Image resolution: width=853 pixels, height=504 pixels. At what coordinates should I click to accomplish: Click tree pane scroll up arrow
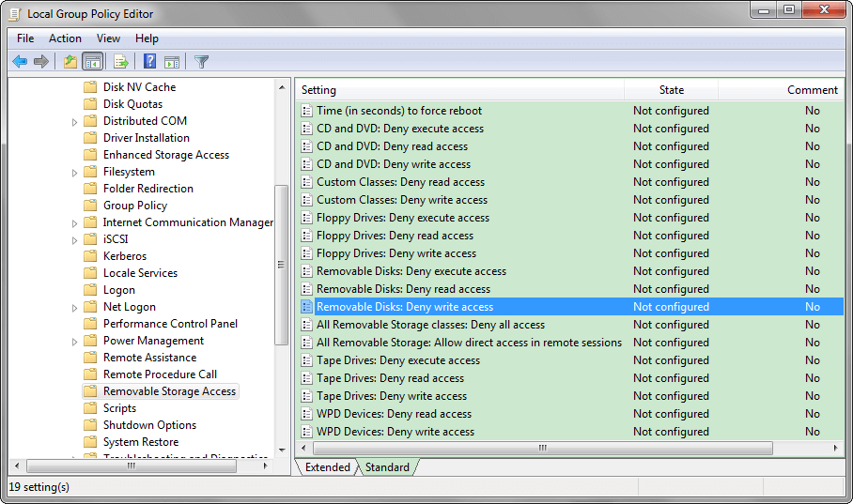(282, 87)
